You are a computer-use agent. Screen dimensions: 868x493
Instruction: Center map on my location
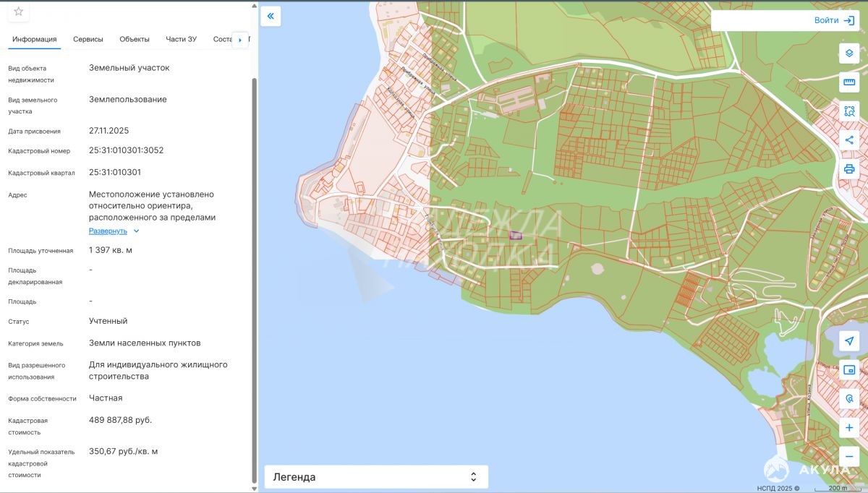(849, 341)
